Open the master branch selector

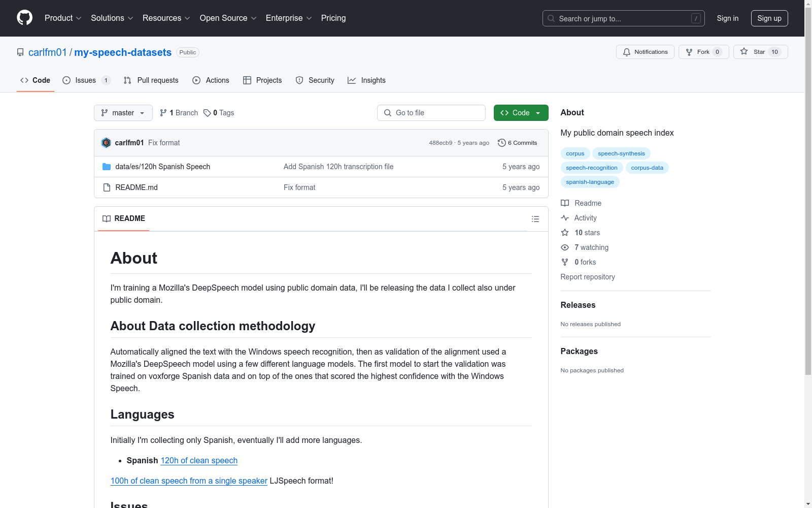(x=123, y=113)
